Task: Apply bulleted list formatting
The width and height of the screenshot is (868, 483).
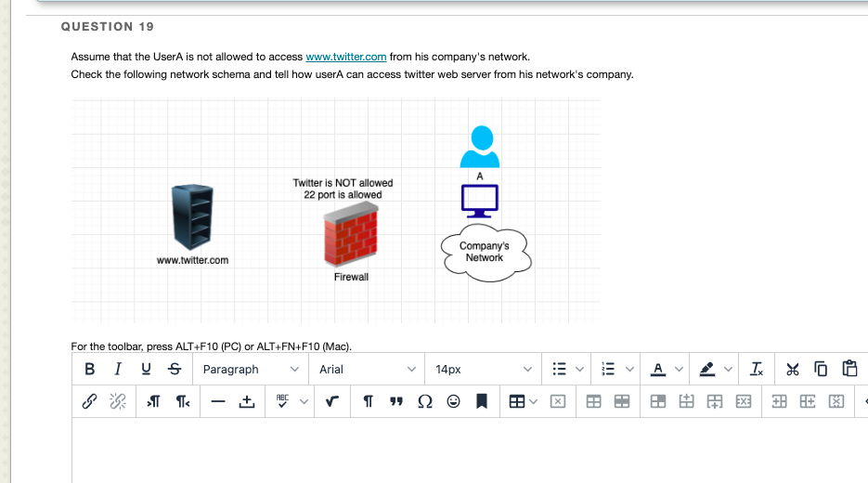Action: click(559, 369)
